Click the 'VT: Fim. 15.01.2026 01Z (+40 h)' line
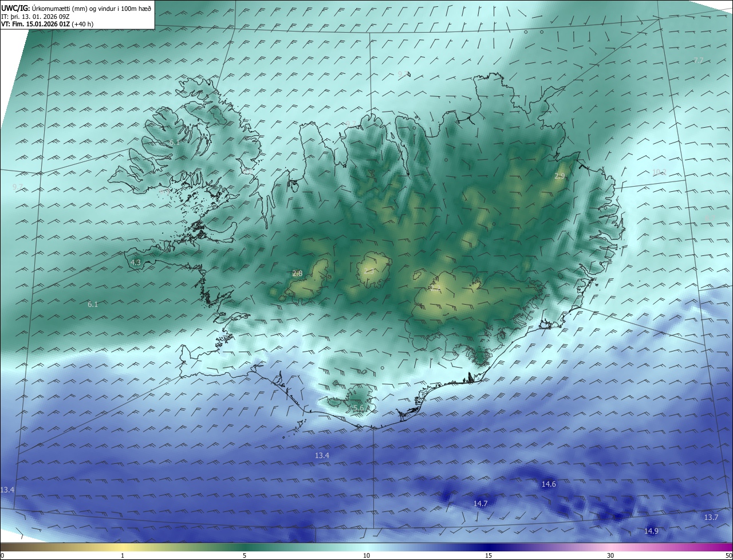 click(47, 24)
